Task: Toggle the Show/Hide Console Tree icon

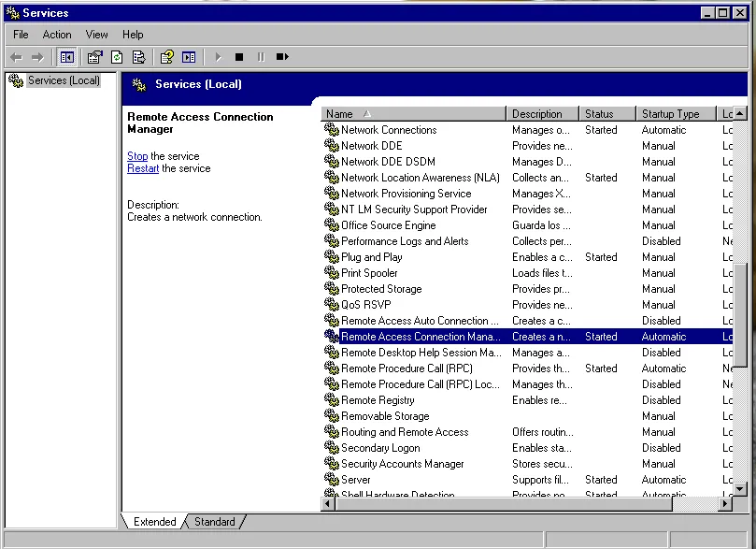Action: (x=66, y=57)
